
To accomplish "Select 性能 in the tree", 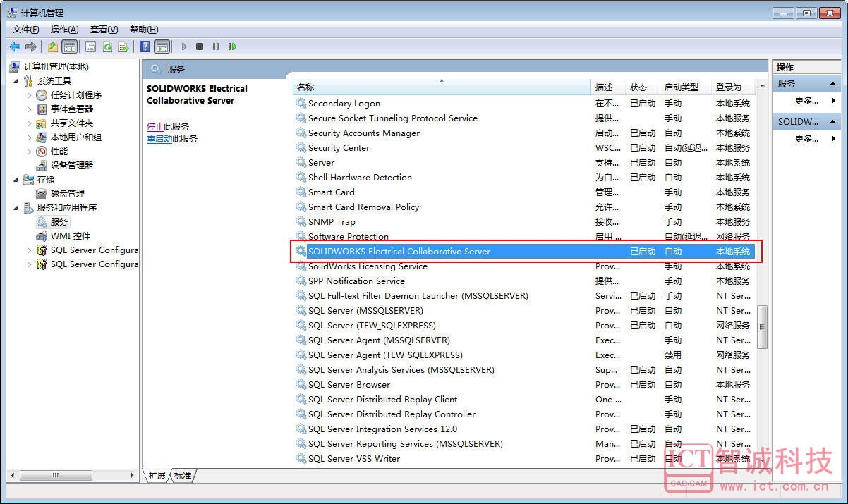I will (59, 151).
